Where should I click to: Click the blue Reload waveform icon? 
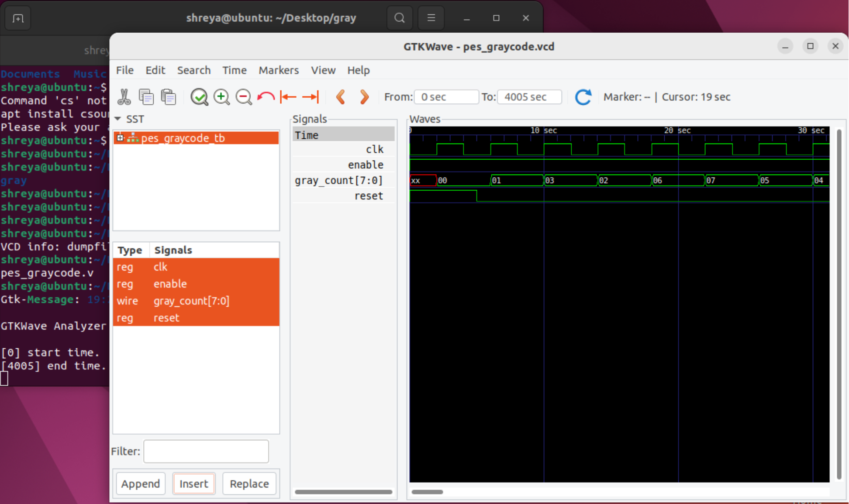[x=583, y=97]
